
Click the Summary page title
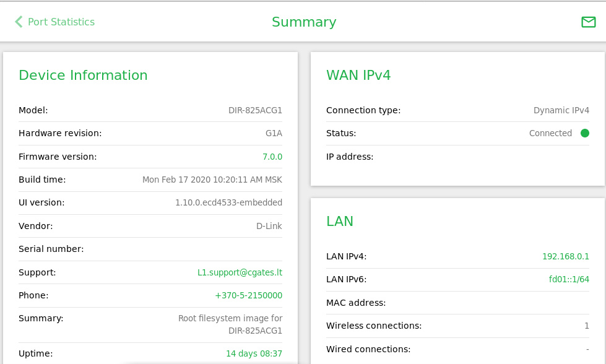click(x=304, y=22)
